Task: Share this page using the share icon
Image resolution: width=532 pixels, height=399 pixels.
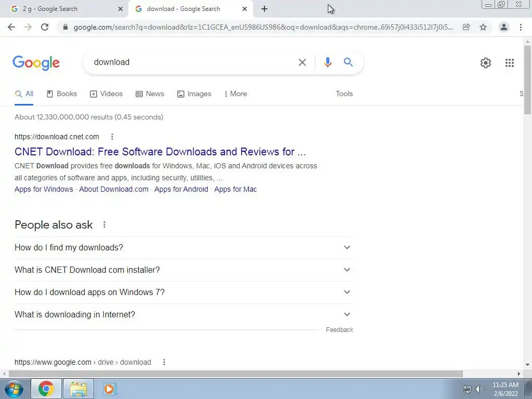Action: click(x=467, y=27)
